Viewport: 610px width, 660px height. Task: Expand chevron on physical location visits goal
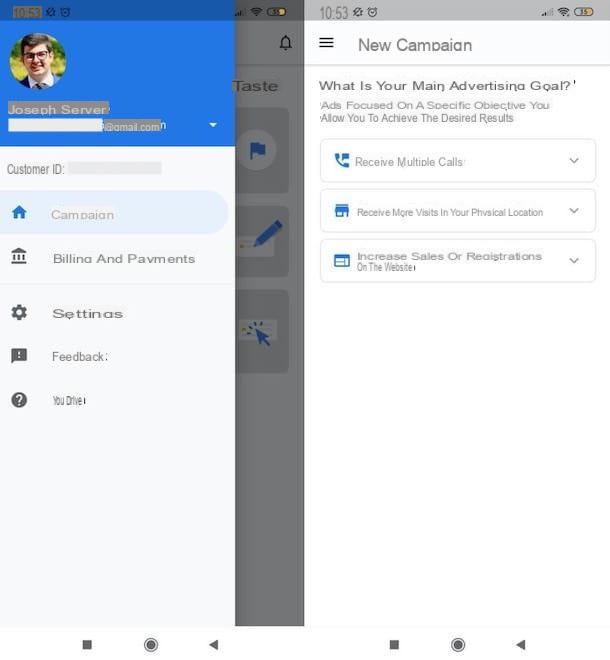pos(574,211)
